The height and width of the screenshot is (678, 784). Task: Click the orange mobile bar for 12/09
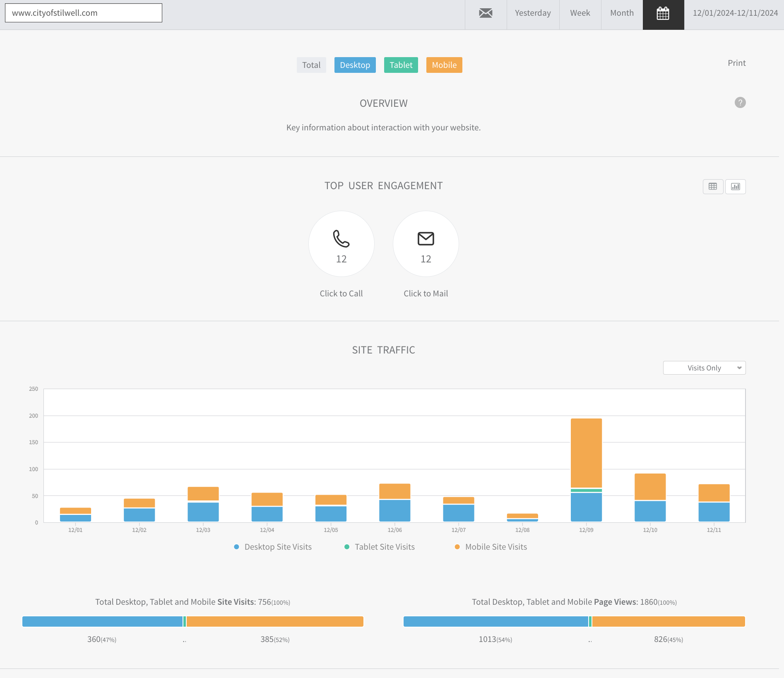click(x=586, y=453)
